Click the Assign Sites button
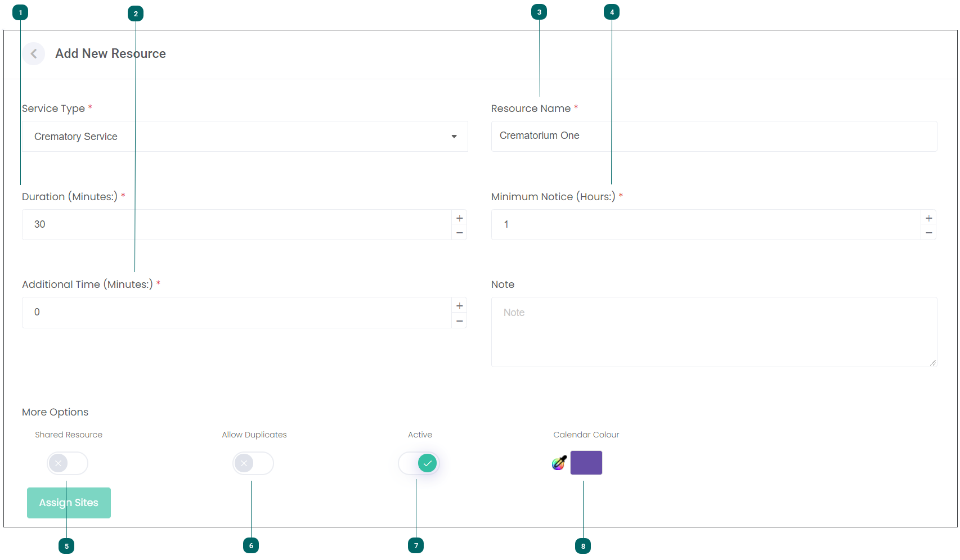 69,503
